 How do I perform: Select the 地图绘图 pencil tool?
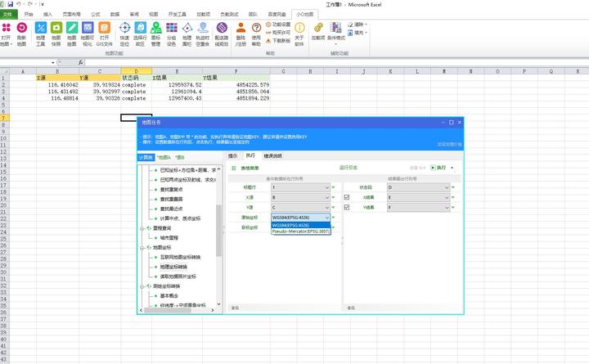point(72,34)
